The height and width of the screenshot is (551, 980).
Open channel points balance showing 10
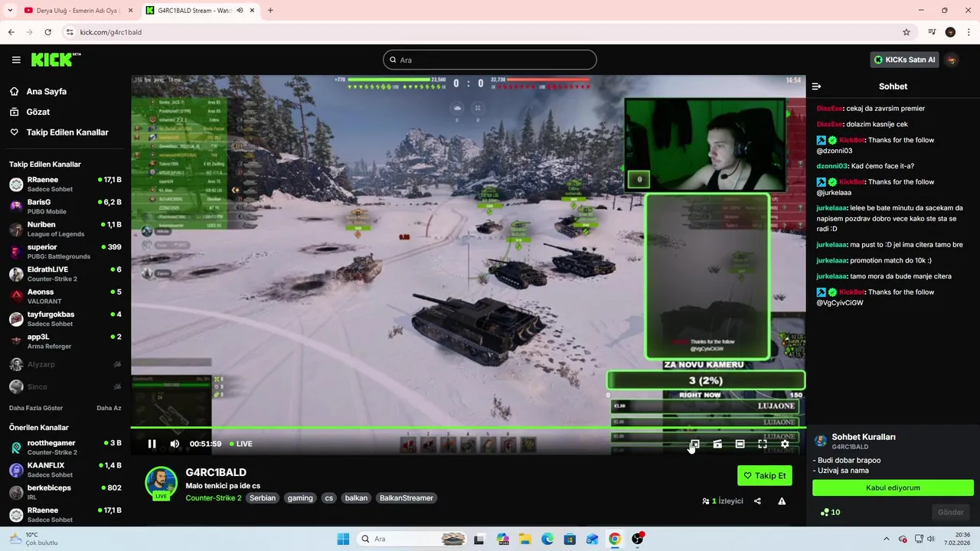(x=830, y=513)
